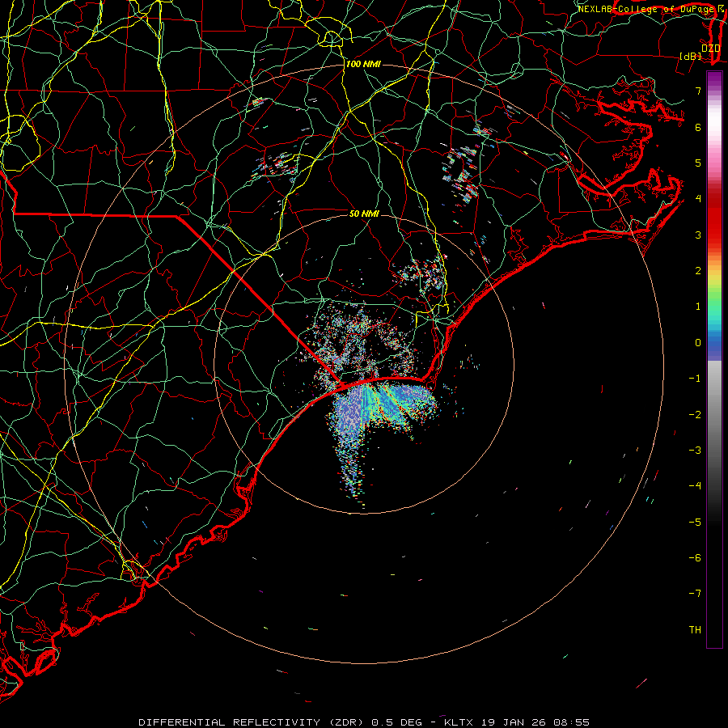
Task: Select the "7" value on the dB scale
Action: (698, 91)
